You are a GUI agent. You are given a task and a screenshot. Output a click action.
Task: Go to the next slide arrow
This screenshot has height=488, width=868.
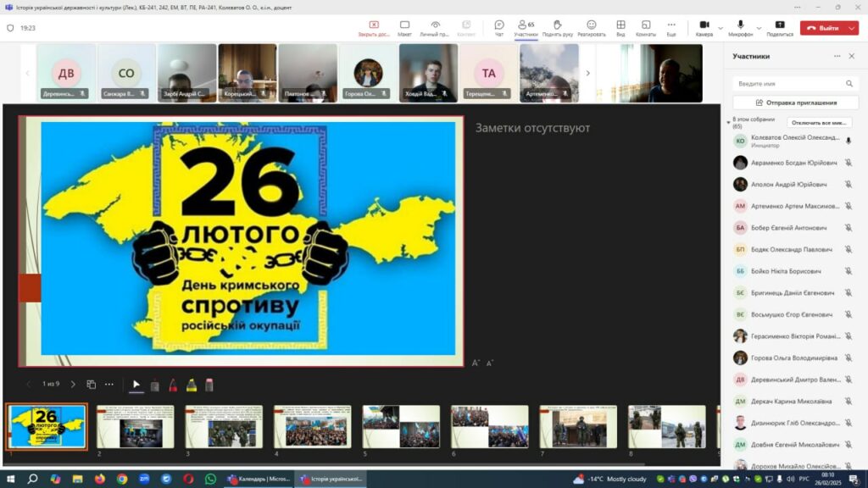click(x=73, y=385)
